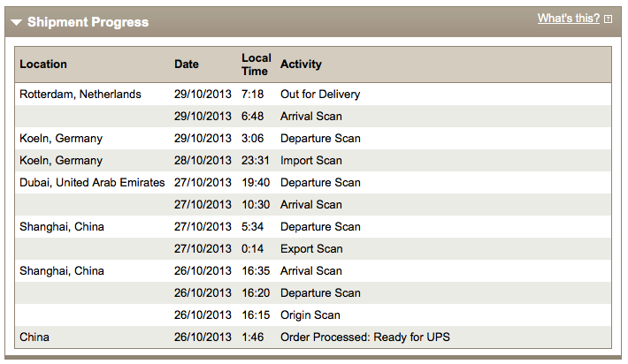Click Rotterdam, Netherlands location cell
Viewport: 628px width, 364px height.
(80, 95)
